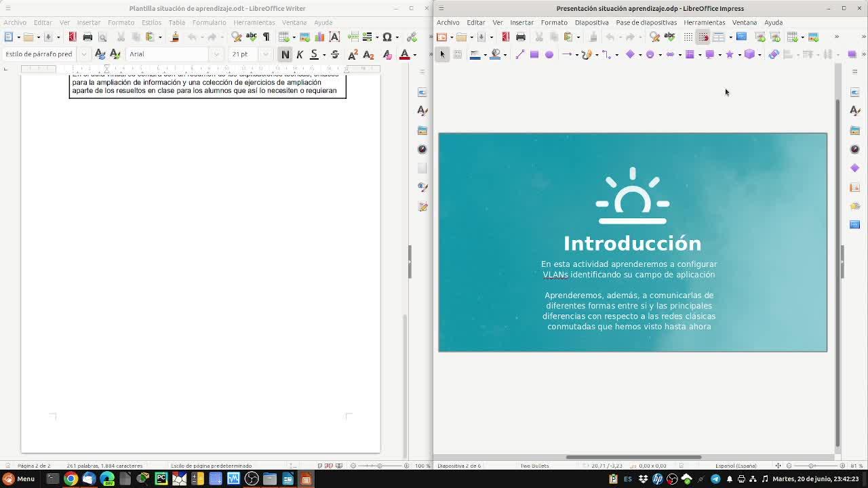The height and width of the screenshot is (488, 868).
Task: Insert special character with Omega icon
Action: click(x=387, y=37)
